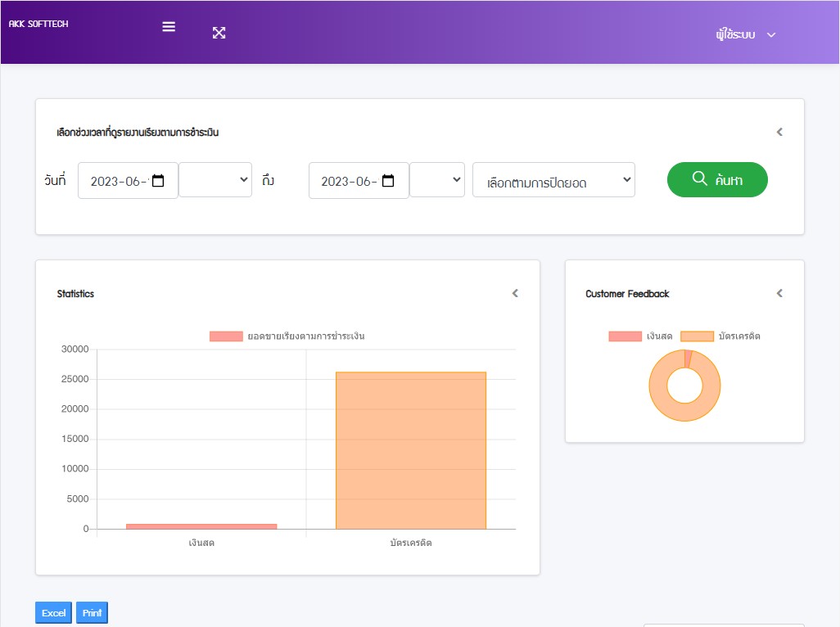Open the start date calendar picker icon

click(159, 181)
